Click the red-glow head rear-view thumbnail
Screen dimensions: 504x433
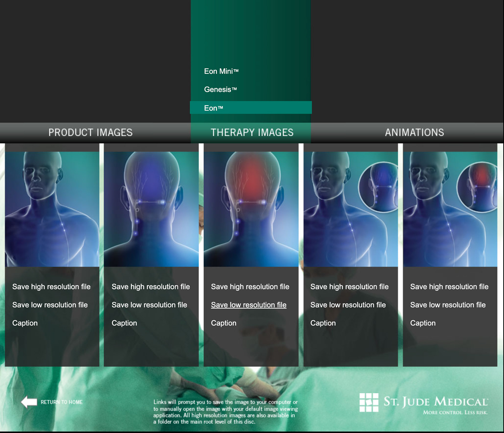pos(251,209)
